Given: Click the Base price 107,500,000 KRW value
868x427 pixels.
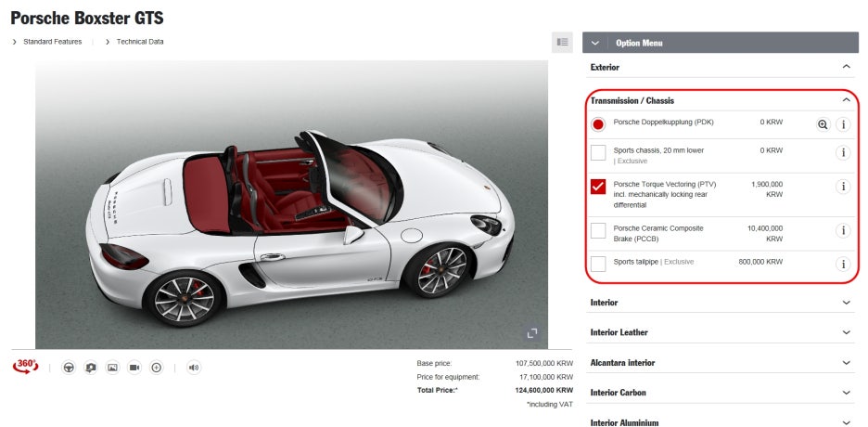Looking at the screenshot, I should click(x=544, y=364).
